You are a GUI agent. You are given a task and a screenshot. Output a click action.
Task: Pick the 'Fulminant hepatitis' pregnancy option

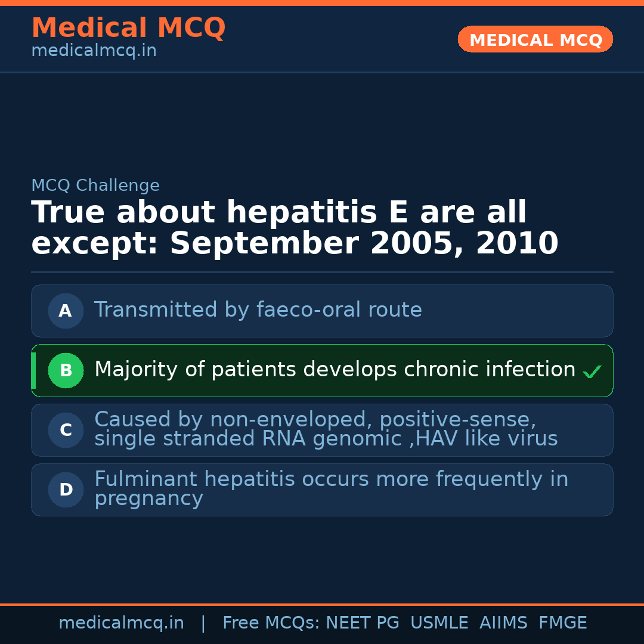click(331, 489)
